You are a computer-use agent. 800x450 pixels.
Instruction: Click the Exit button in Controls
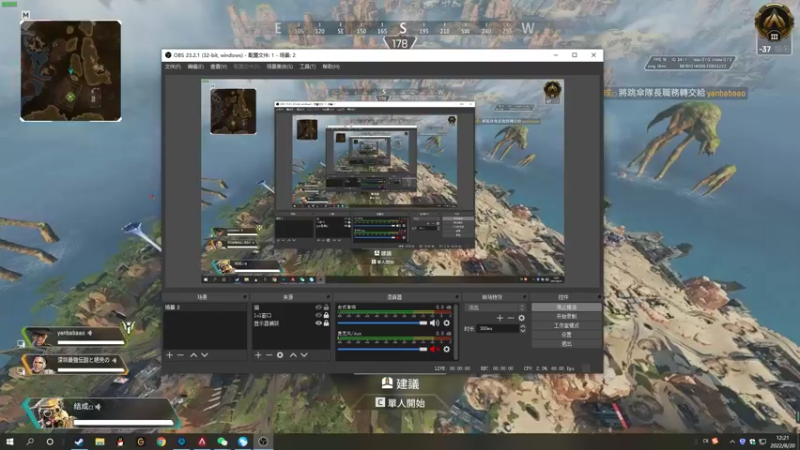566,344
